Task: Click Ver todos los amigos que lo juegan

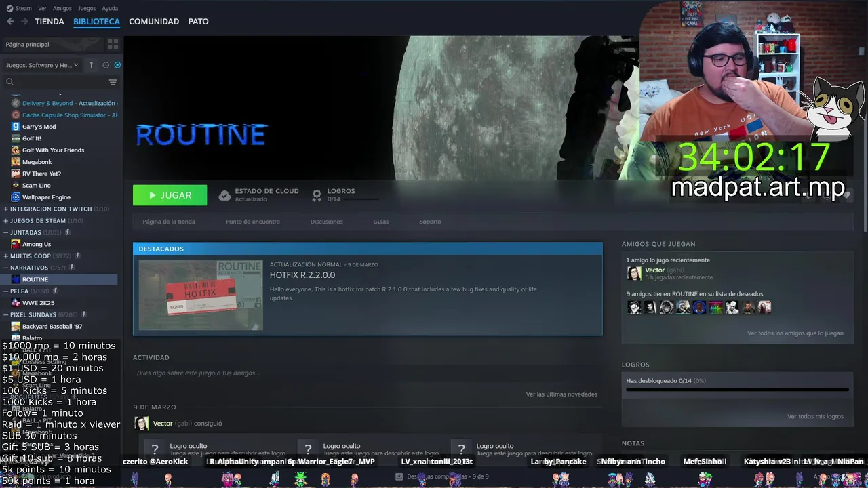Action: (x=795, y=333)
